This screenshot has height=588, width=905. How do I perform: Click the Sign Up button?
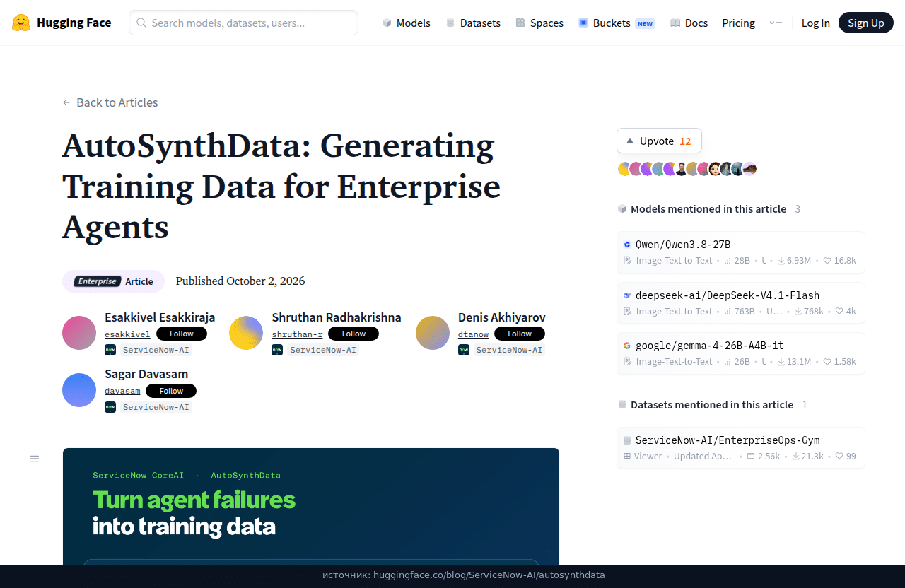(866, 23)
